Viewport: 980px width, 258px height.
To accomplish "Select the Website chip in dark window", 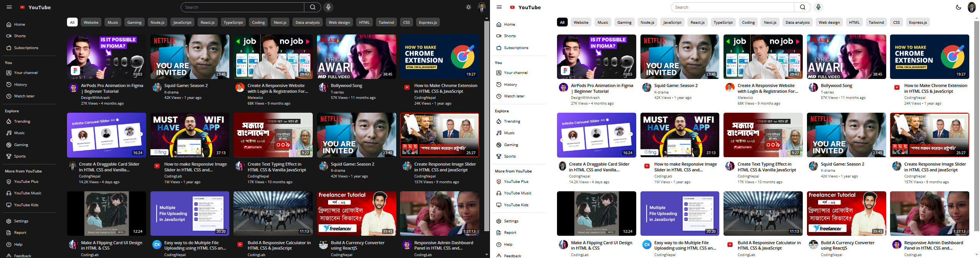I will (x=91, y=22).
